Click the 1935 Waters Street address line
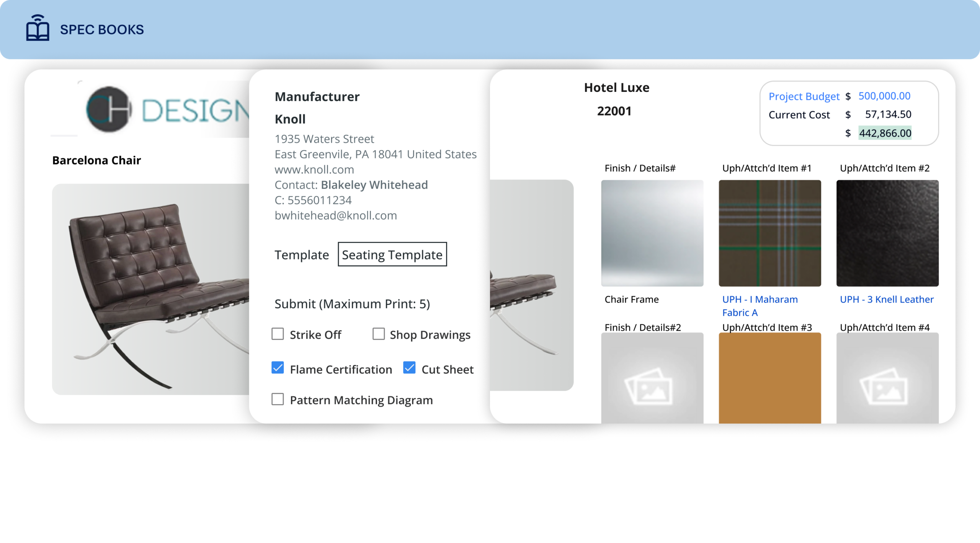 click(324, 139)
